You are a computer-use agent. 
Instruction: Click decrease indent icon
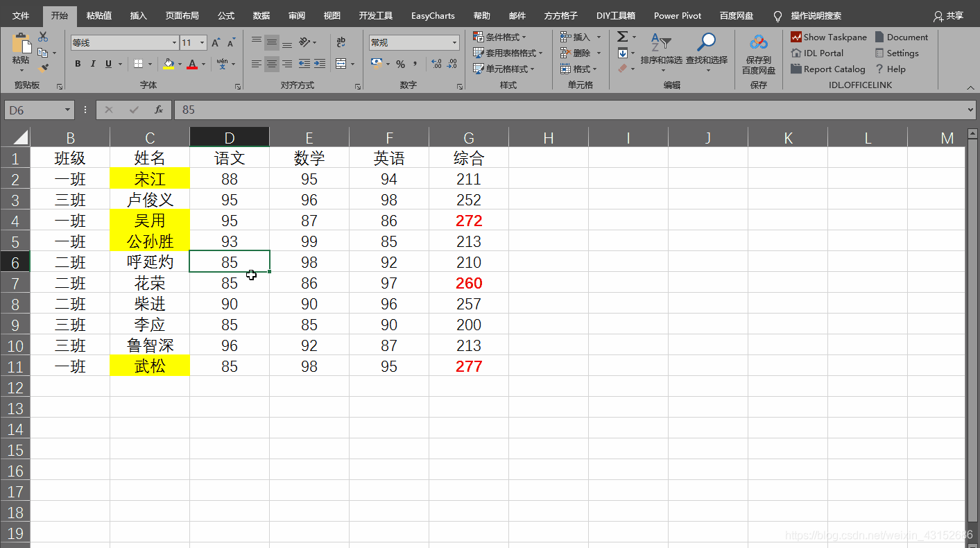click(x=304, y=64)
